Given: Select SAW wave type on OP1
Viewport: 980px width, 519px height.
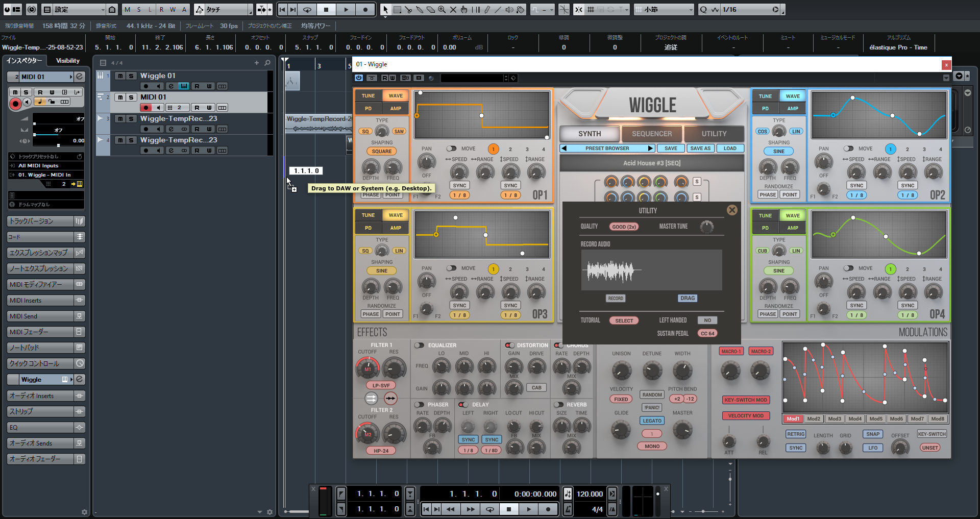Looking at the screenshot, I should click(399, 131).
